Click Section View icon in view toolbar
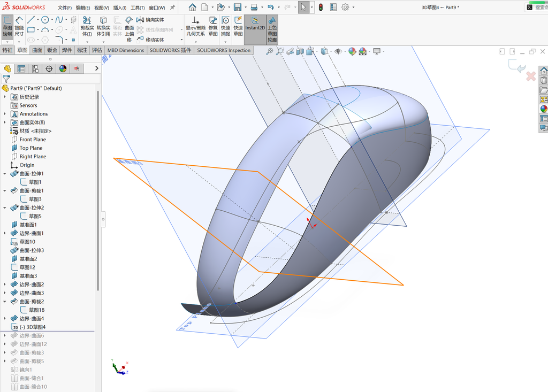548x392 pixels. click(x=300, y=52)
